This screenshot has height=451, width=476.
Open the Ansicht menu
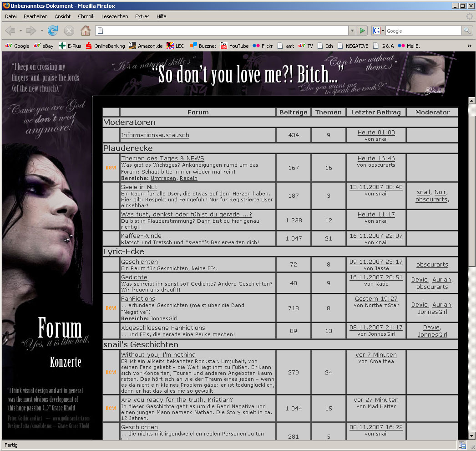pos(62,16)
